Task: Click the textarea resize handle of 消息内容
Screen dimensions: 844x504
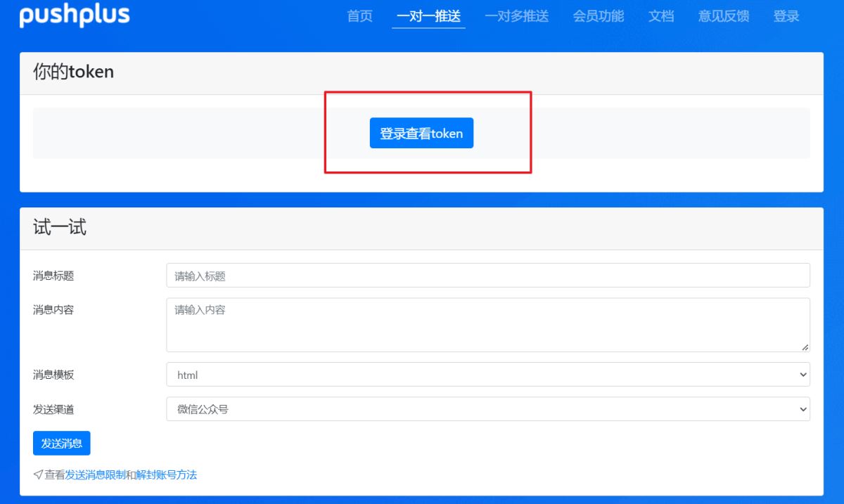Action: pyautogui.click(x=805, y=347)
